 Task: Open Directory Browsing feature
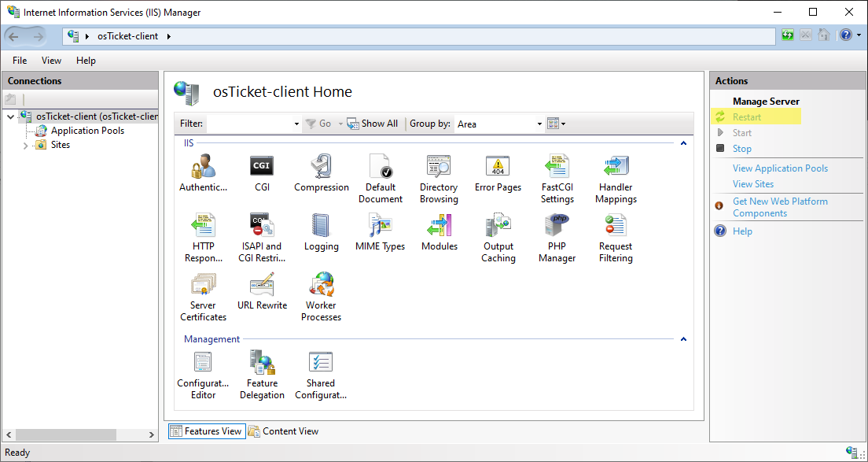[x=439, y=179]
